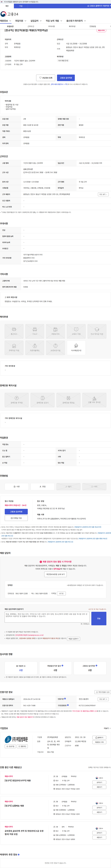Screen dimensions: 111x868
Task: Go to the 모집요강 section tab
Action: click(10, 26)
